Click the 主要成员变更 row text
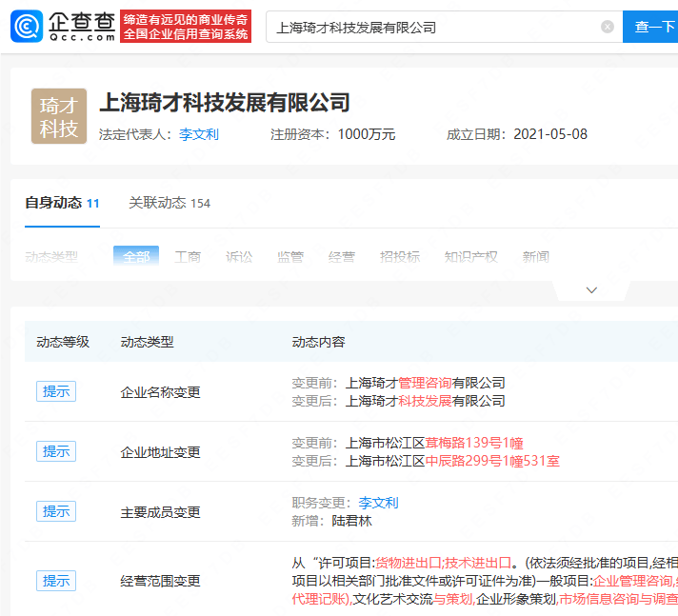The image size is (678, 616). [x=160, y=512]
